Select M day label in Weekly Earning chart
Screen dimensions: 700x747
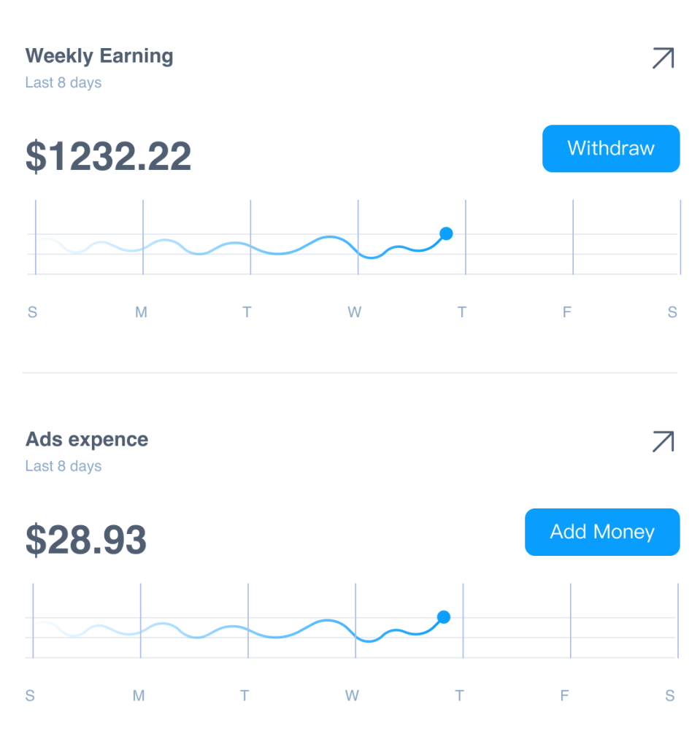pos(141,312)
